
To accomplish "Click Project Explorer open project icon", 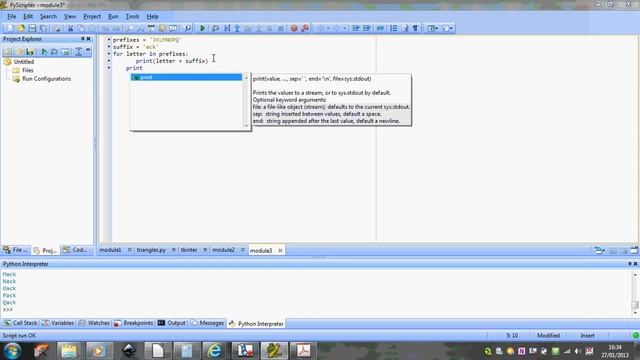I will click(19, 51).
